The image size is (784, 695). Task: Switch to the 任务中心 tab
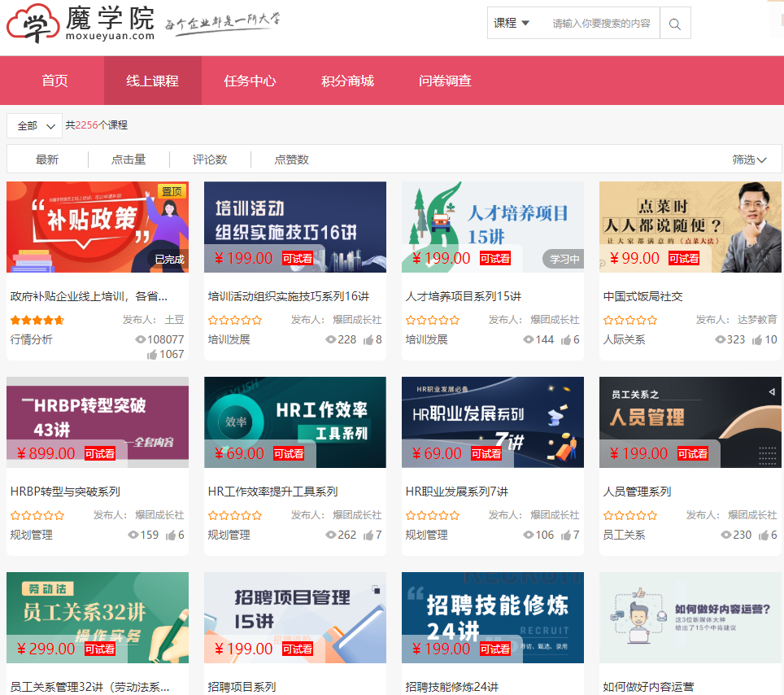[250, 81]
